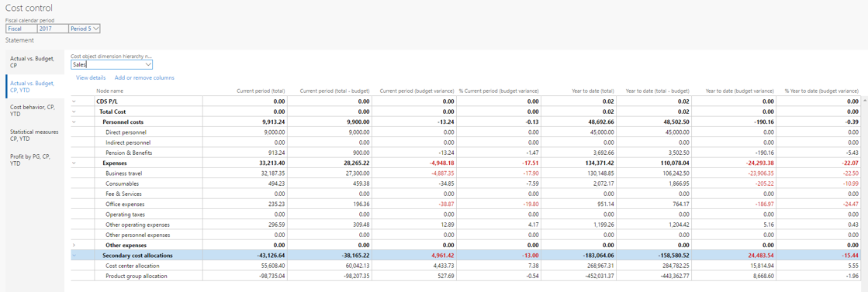Image resolution: width=868 pixels, height=292 pixels.
Task: Select the Business travel row
Action: point(465,173)
